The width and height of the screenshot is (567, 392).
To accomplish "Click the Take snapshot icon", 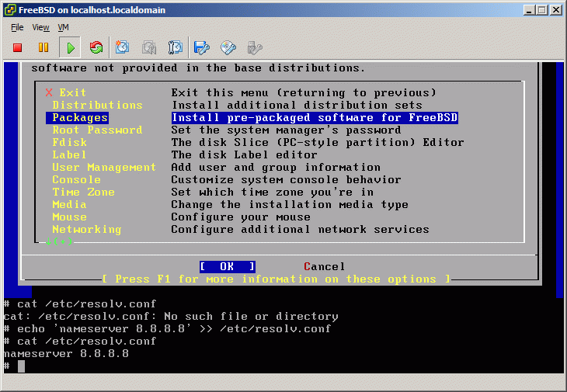I will (122, 47).
